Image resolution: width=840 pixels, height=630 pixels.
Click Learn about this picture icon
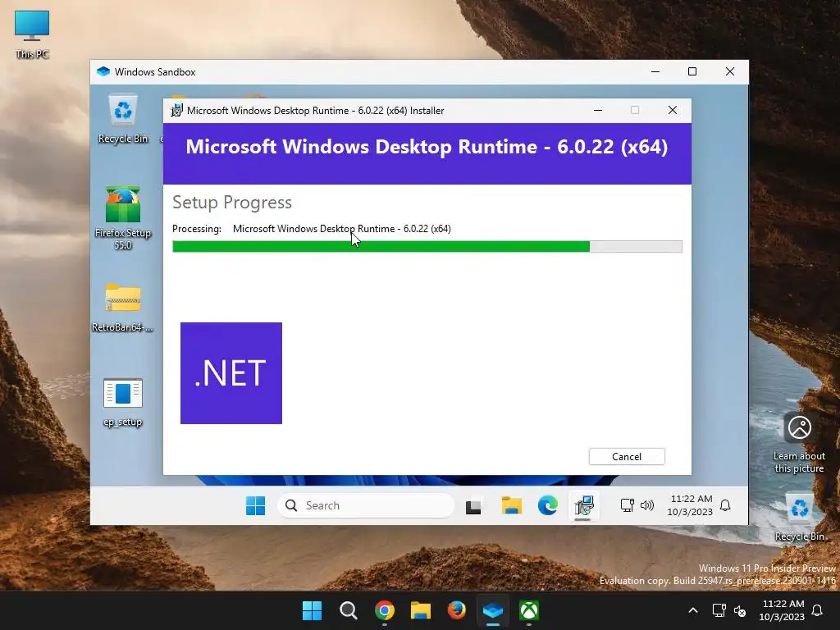coord(799,444)
